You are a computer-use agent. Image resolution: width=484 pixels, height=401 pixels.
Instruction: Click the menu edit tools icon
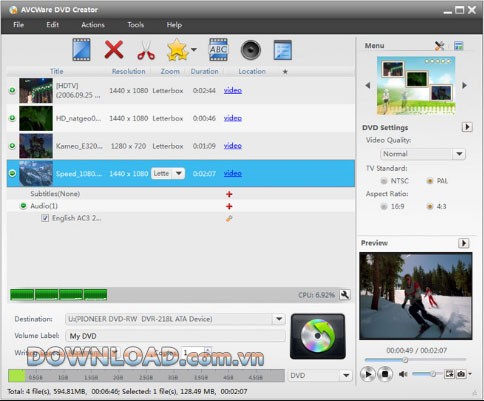440,45
